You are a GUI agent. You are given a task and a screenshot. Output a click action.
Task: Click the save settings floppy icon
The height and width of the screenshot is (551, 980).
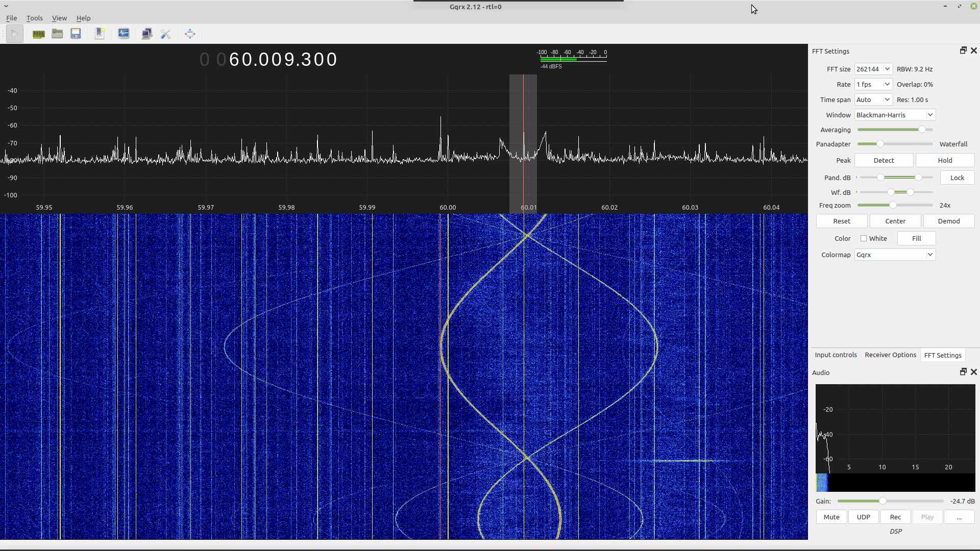tap(76, 34)
